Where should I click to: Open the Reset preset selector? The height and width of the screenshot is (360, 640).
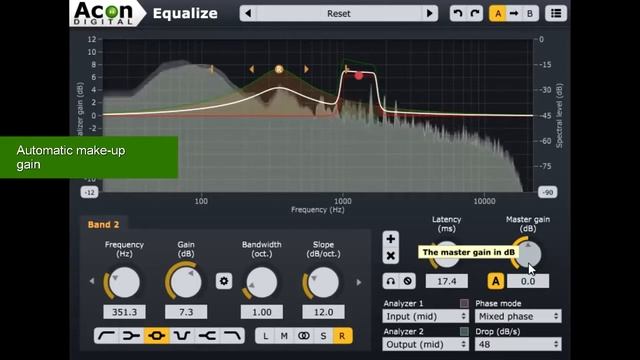(339, 13)
